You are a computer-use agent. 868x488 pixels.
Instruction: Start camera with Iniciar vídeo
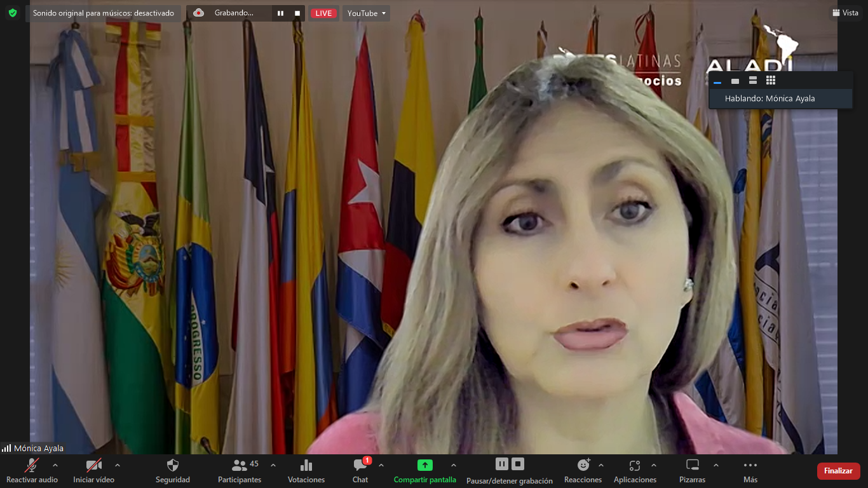[94, 471]
